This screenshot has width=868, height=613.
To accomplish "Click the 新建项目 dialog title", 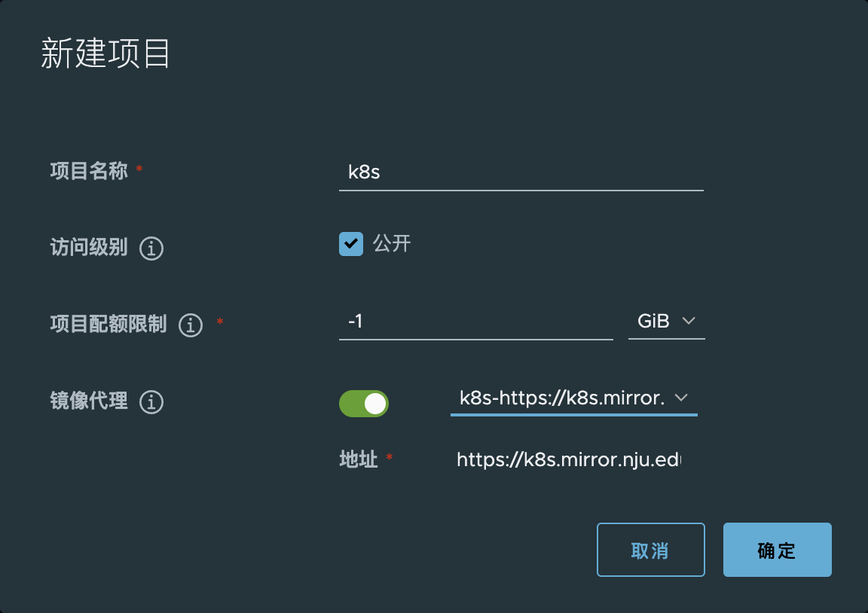I will pos(105,54).
